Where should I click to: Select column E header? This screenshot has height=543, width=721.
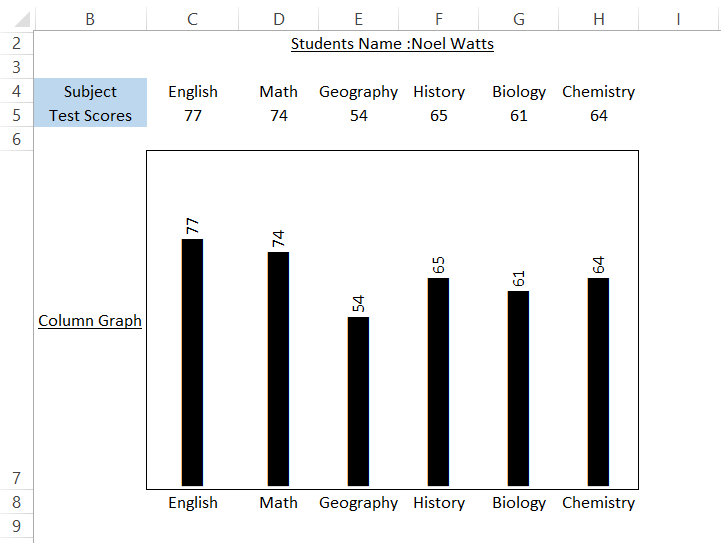[x=358, y=18]
